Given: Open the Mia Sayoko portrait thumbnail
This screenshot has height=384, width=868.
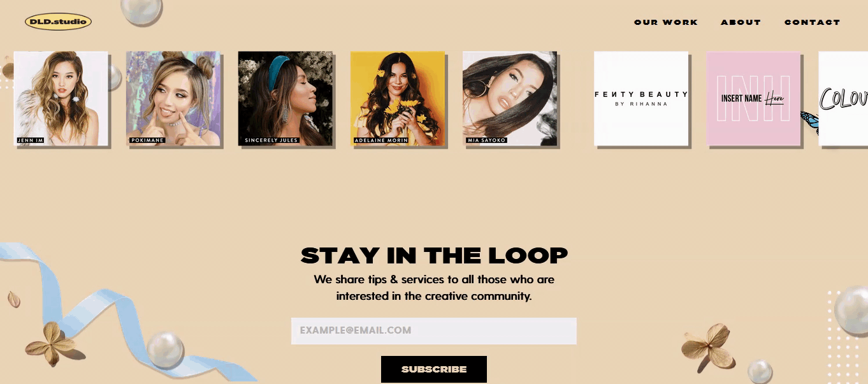Looking at the screenshot, I should pyautogui.click(x=509, y=98).
